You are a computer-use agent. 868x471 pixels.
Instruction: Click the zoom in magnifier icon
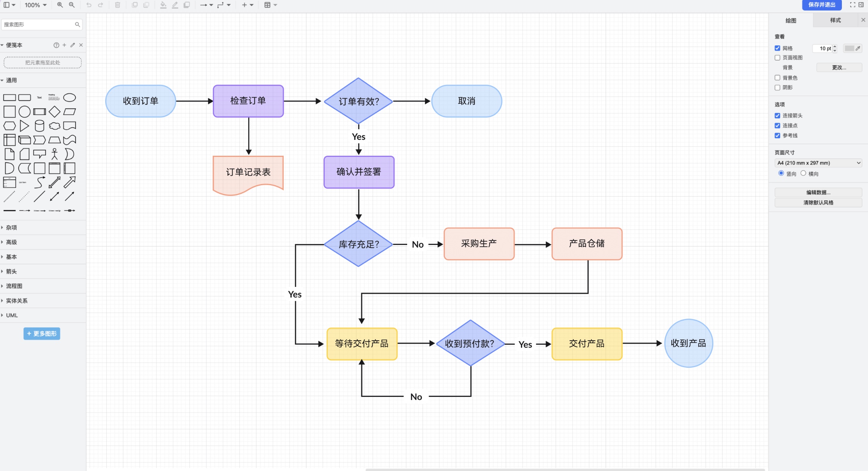click(60, 5)
